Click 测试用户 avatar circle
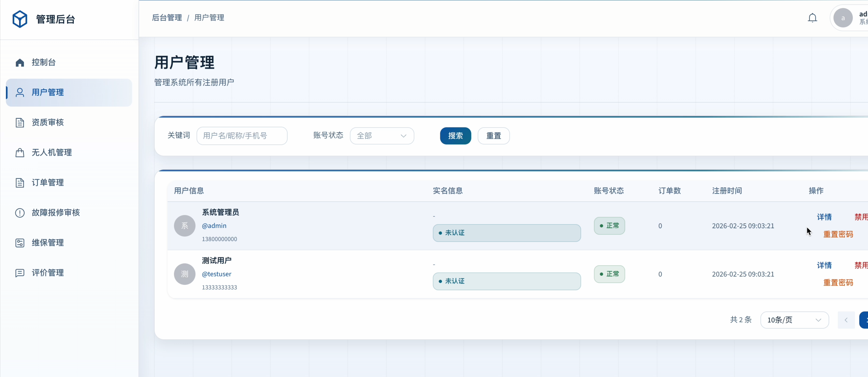 185,274
